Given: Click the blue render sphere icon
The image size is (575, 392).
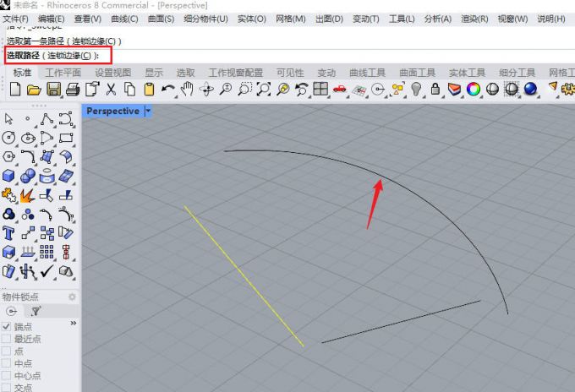Looking at the screenshot, I should tap(530, 89).
